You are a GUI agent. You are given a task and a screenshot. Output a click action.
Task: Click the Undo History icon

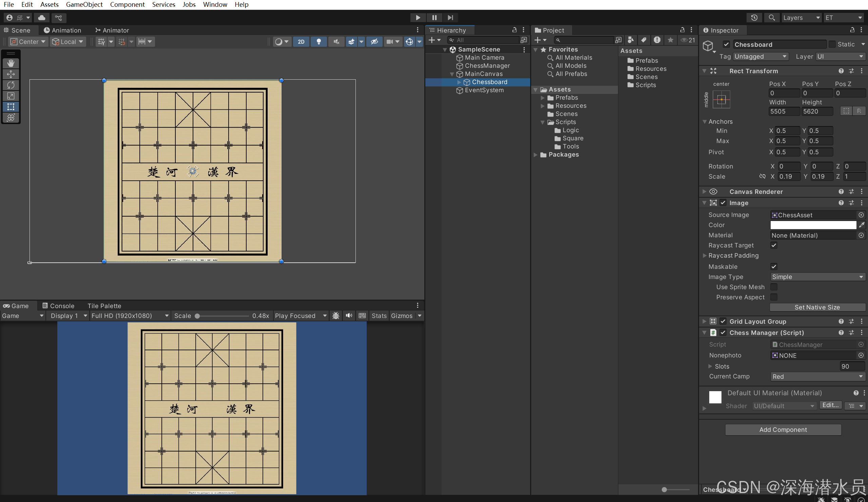click(x=754, y=18)
